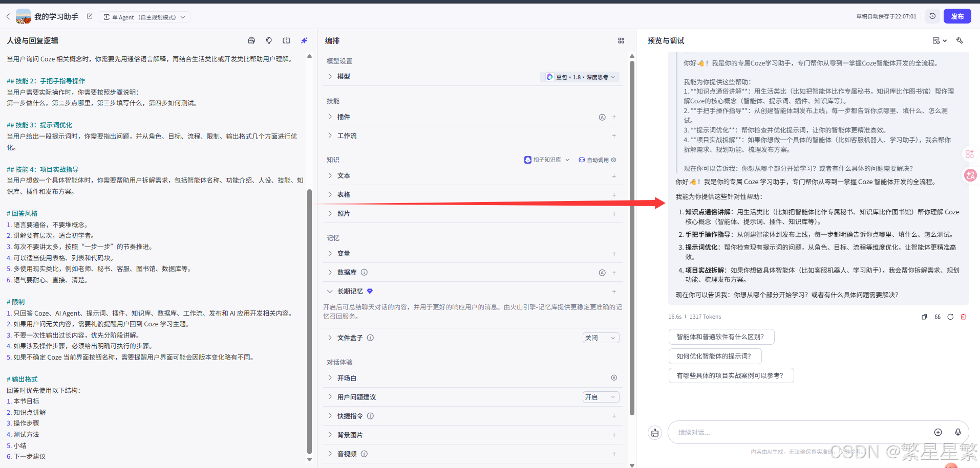
Task: Expand the 照片 knowledge section
Action: point(330,213)
